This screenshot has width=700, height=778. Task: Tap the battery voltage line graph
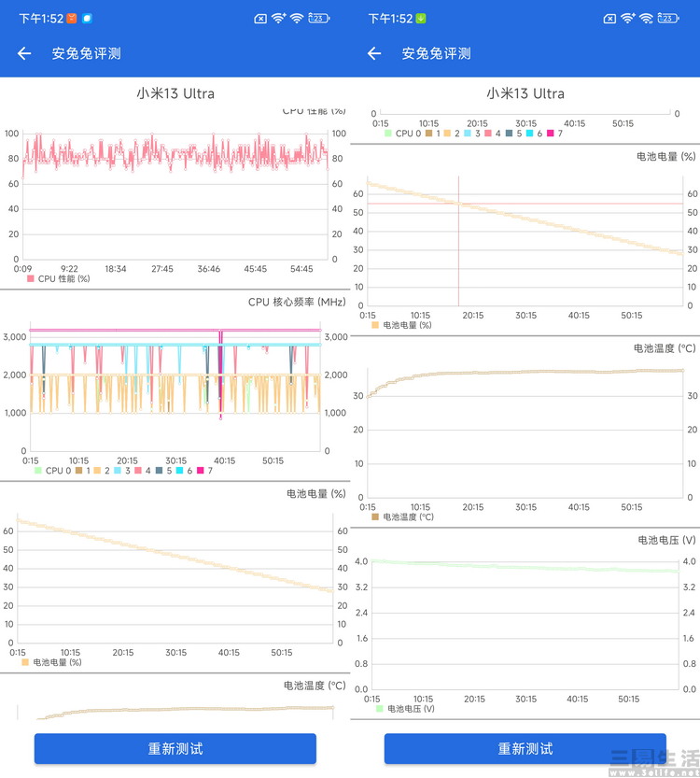click(525, 566)
